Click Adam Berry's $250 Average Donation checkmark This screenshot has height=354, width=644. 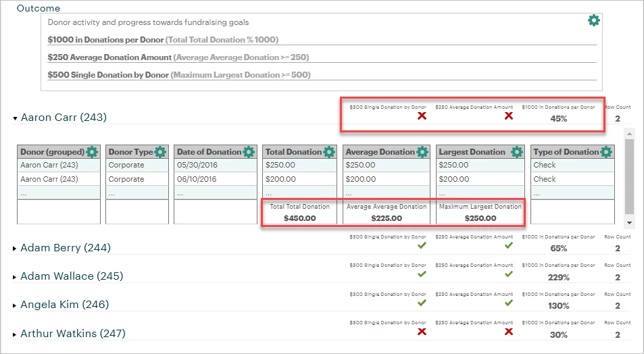coord(508,245)
